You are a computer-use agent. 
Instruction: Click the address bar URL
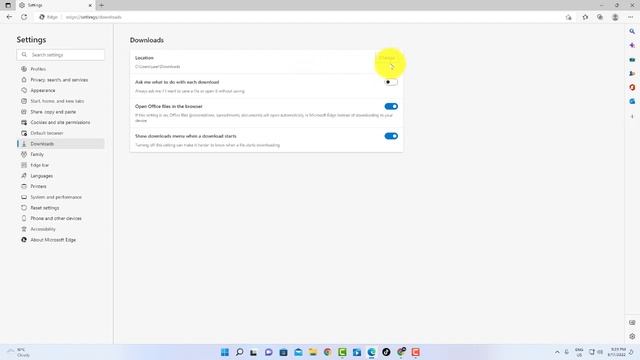(94, 17)
